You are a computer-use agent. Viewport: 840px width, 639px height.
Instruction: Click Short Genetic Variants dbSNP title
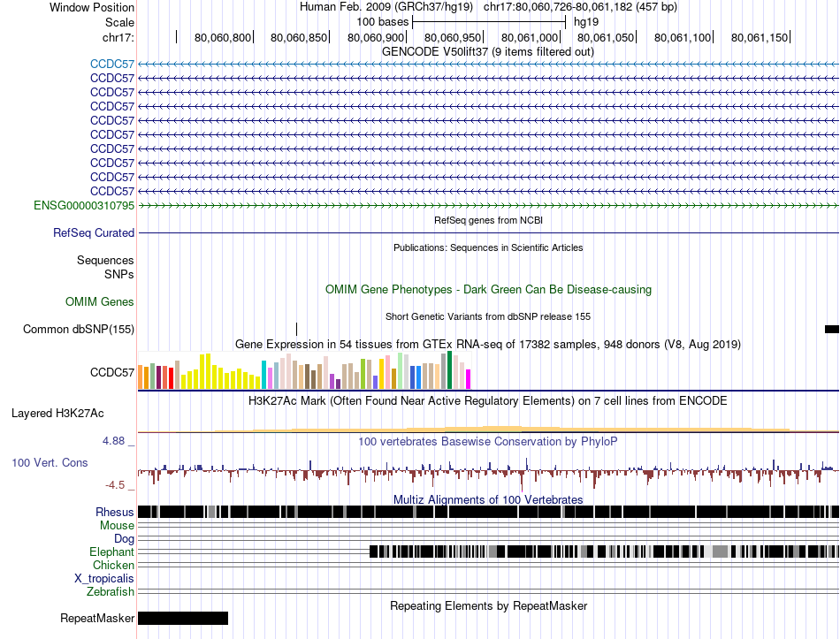488,316
